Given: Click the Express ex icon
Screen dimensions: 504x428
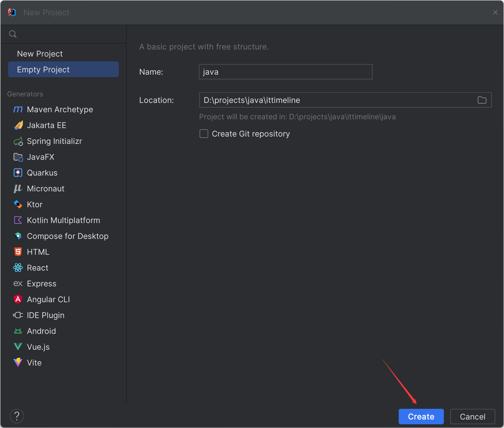Looking at the screenshot, I should 18,284.
